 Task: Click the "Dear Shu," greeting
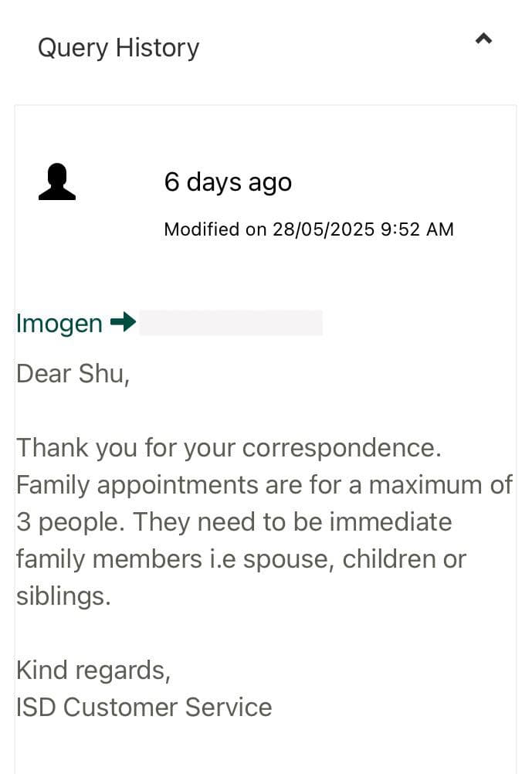click(x=73, y=374)
